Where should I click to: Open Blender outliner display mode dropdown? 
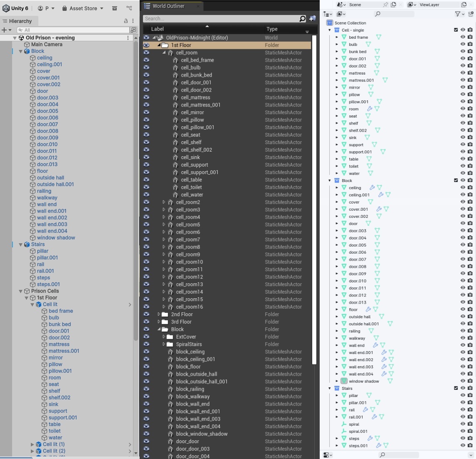(x=341, y=14)
